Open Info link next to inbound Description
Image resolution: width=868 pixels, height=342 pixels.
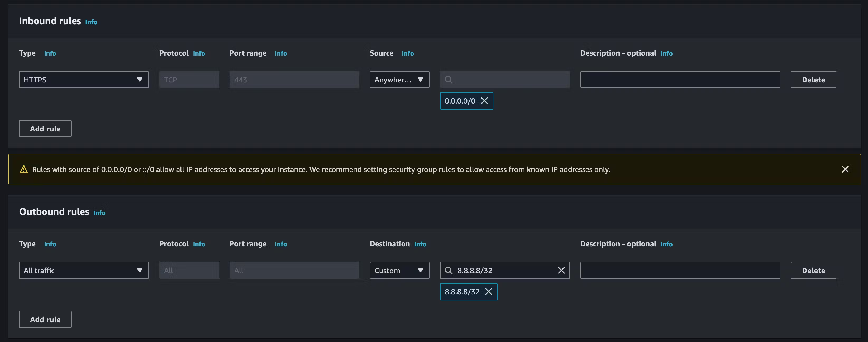coord(666,53)
